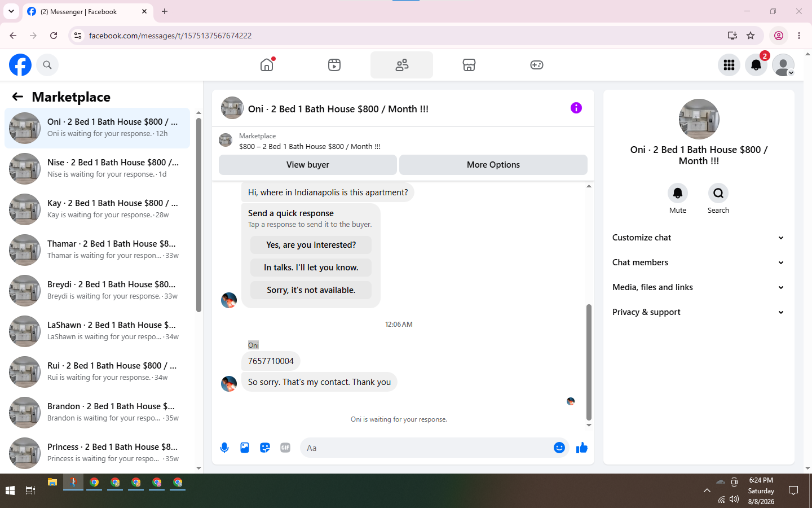Open the Chrome profile icon
Image resolution: width=812 pixels, height=508 pixels.
[779, 36]
